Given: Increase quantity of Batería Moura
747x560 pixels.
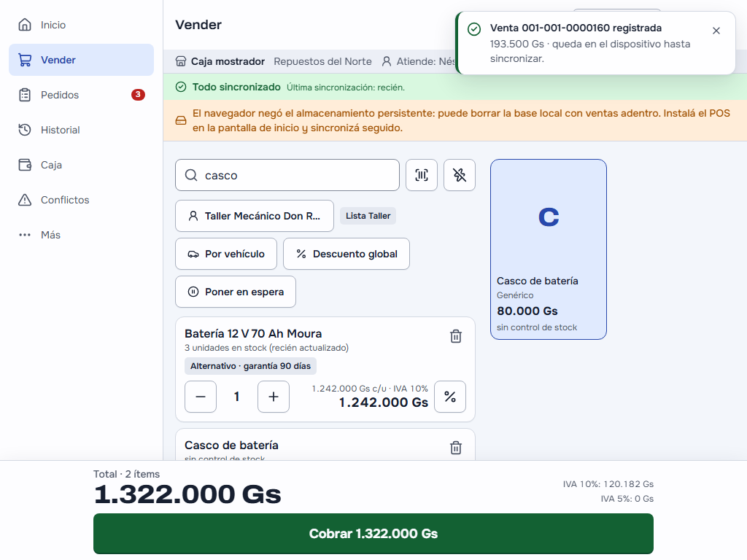Looking at the screenshot, I should click(274, 397).
